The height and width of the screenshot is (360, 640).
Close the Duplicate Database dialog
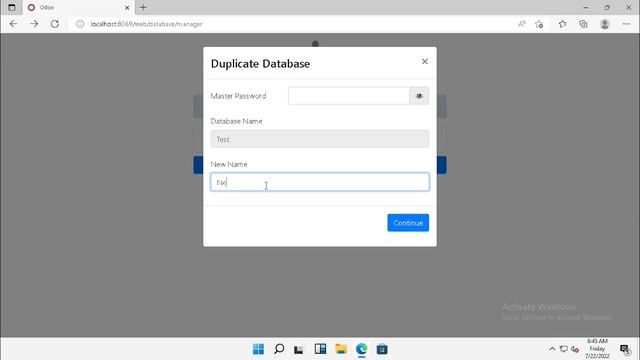[424, 61]
